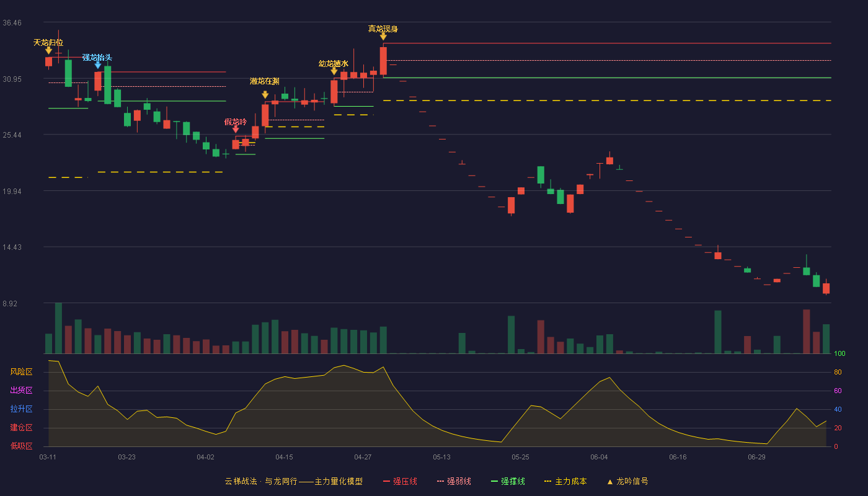Click the 06-04 date axis label
The image size is (868, 496).
click(599, 457)
